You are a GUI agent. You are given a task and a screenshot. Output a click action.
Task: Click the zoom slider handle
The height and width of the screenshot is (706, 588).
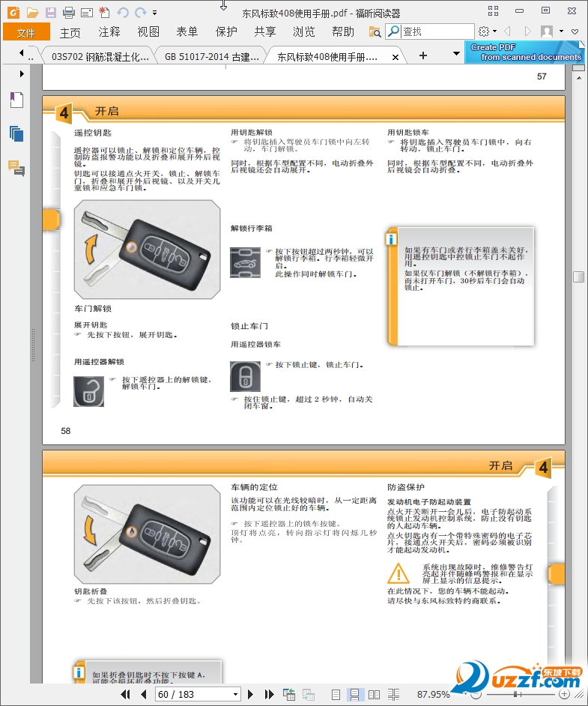517,694
